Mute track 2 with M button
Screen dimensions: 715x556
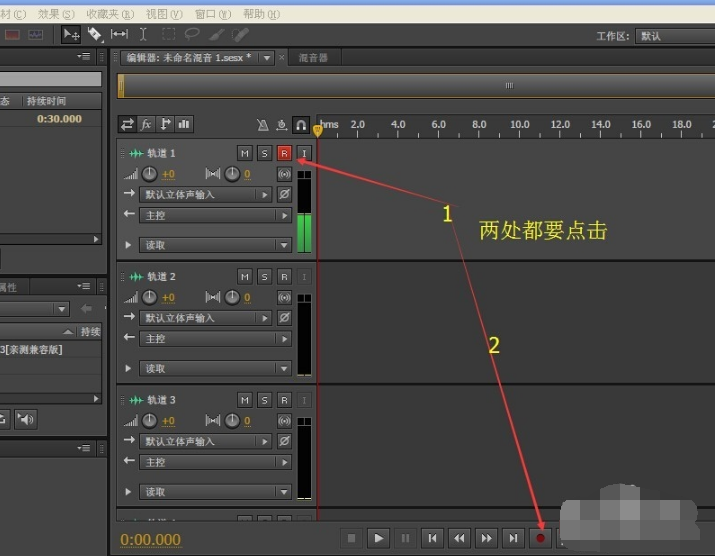(245, 276)
